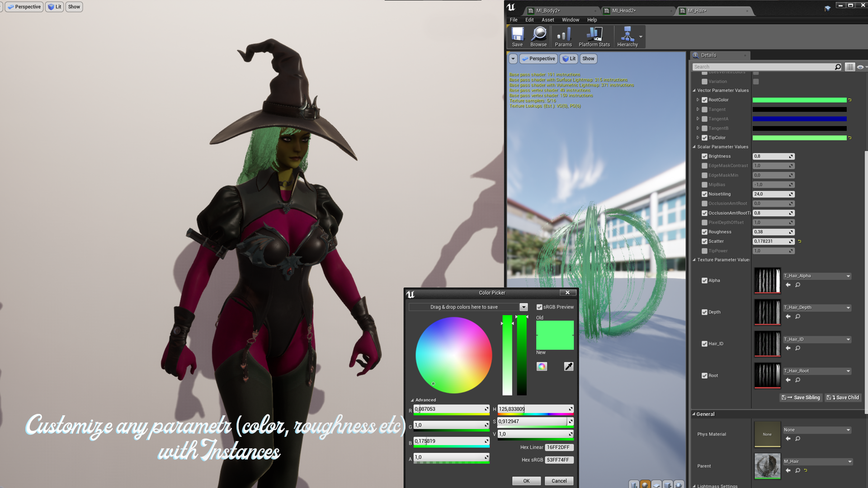868x488 pixels.
Task: Open the Asset menu
Action: point(547,20)
